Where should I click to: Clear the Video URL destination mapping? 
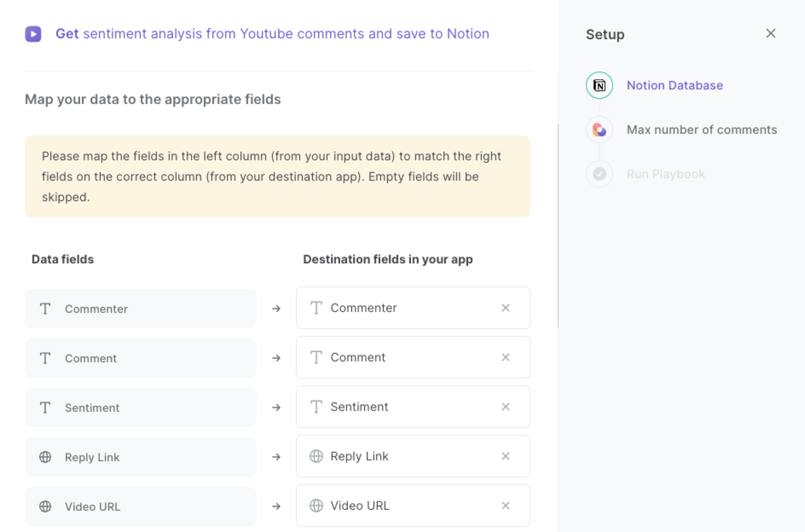tap(506, 505)
